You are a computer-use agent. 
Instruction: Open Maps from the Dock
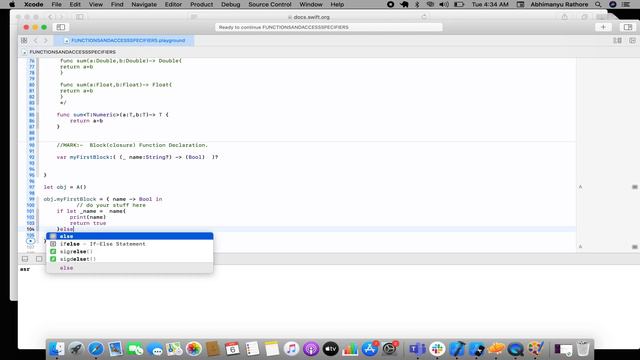click(174, 349)
